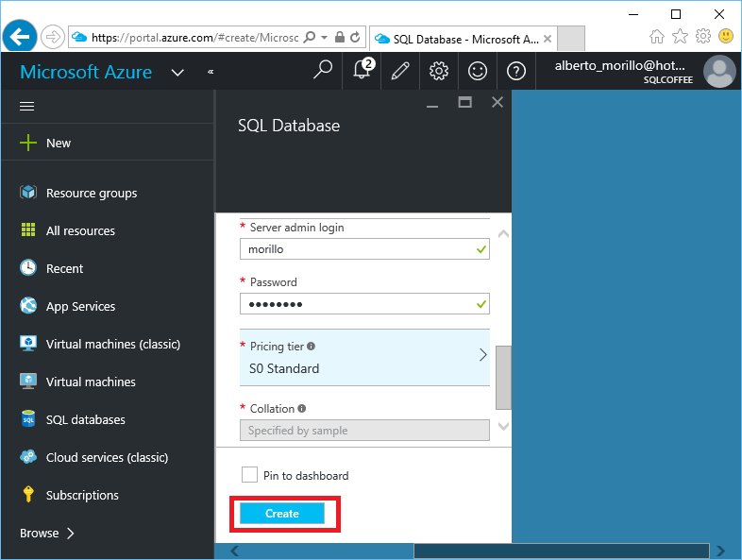The image size is (742, 560).
Task: Click the horizontal scrollbar right arrow
Action: coord(720,551)
